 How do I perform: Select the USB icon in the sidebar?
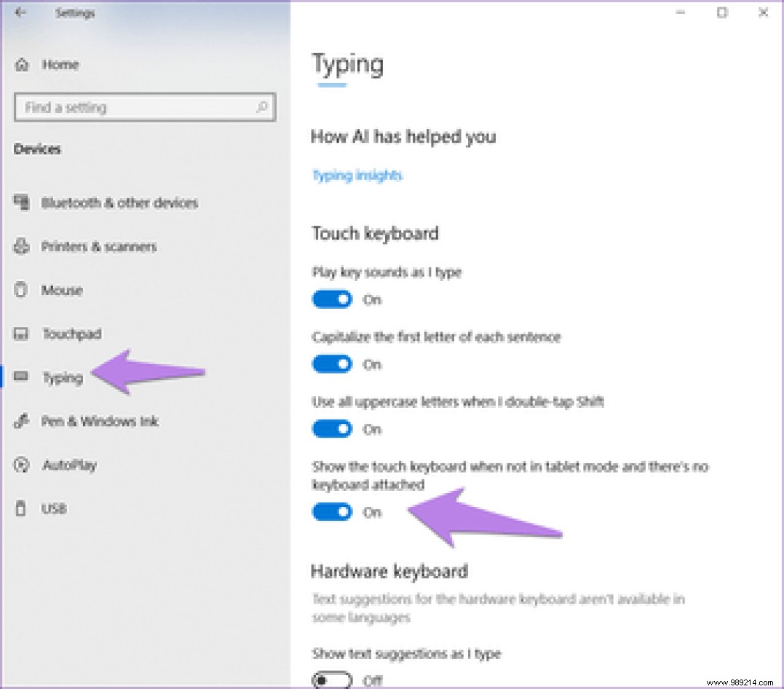[x=20, y=508]
